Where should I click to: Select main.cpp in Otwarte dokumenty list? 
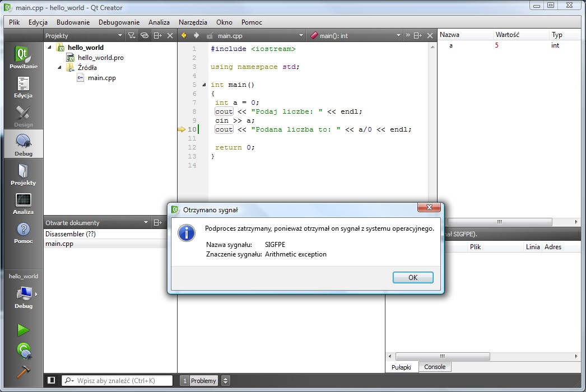106,244
